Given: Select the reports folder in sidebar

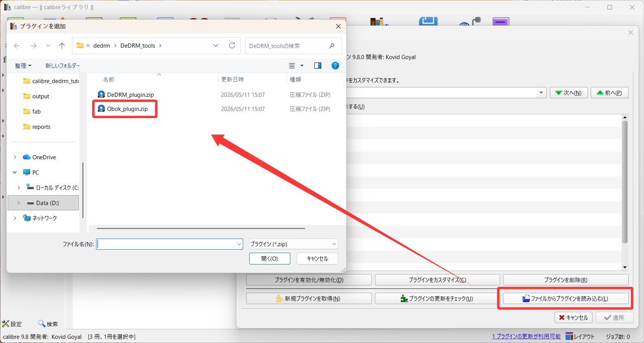Looking at the screenshot, I should (37, 127).
